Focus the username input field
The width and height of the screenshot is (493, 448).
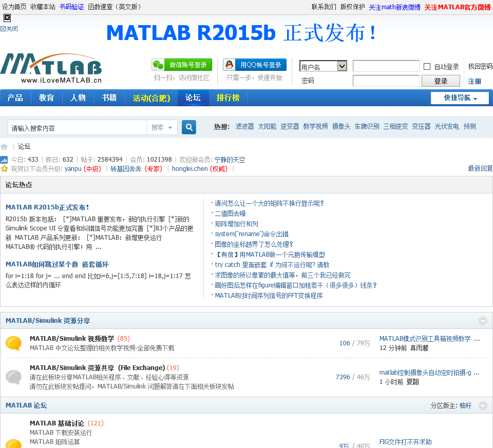(x=386, y=66)
